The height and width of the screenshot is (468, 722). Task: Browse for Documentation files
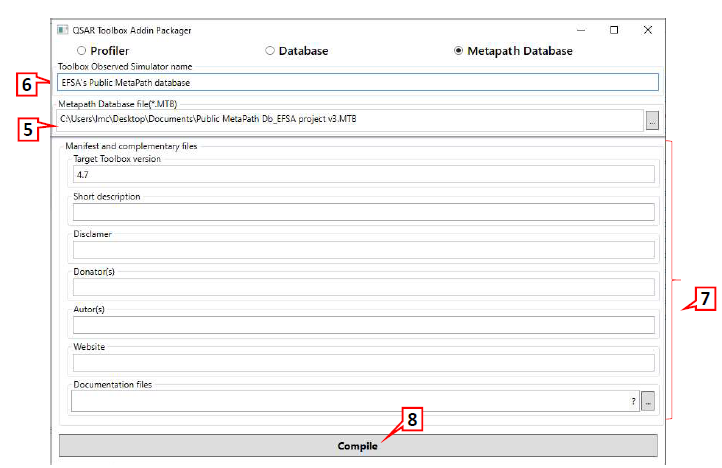pyautogui.click(x=648, y=402)
